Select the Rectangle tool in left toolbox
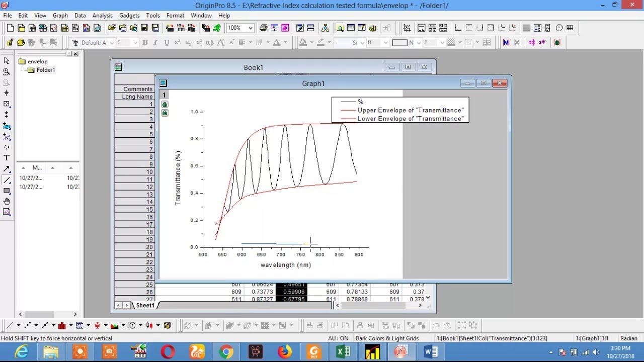This screenshot has width=644, height=362. pos(7,191)
